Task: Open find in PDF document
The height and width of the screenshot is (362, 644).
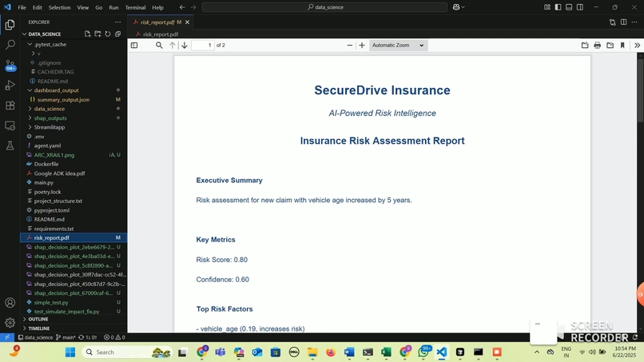Action: [x=159, y=46]
